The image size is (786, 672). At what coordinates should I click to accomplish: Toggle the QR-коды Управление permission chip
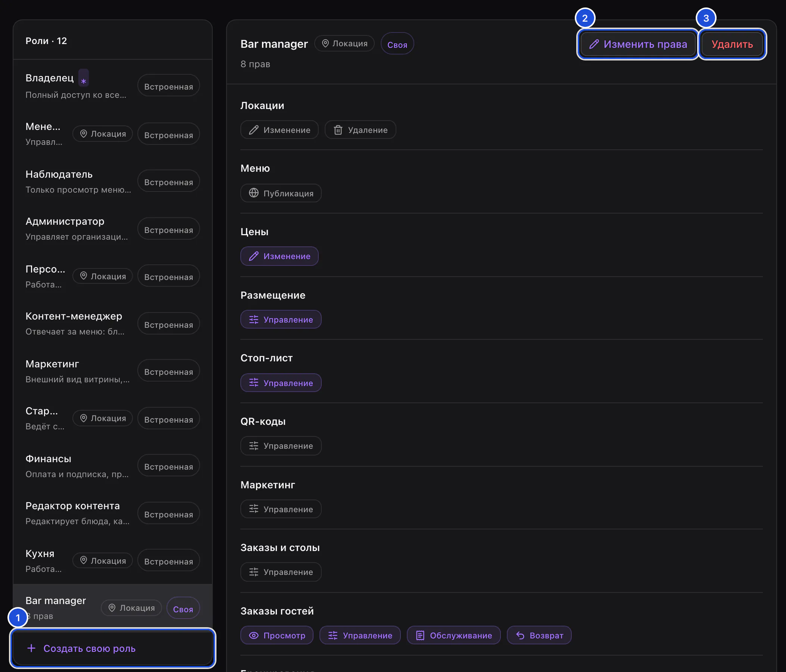coord(281,446)
